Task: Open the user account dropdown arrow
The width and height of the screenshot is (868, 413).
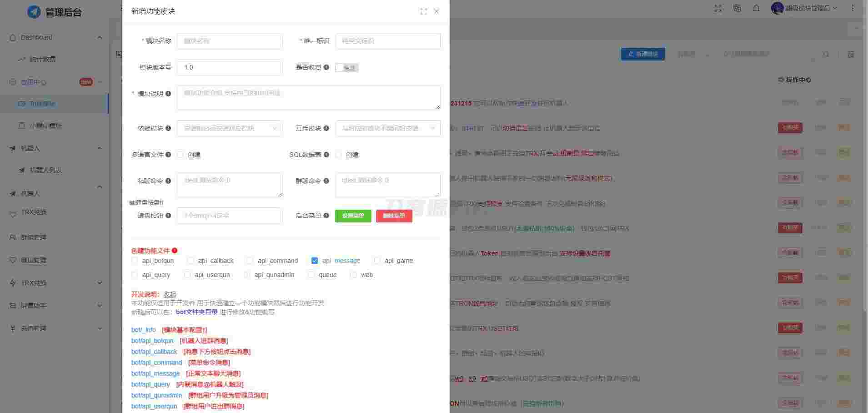Action: (x=835, y=8)
